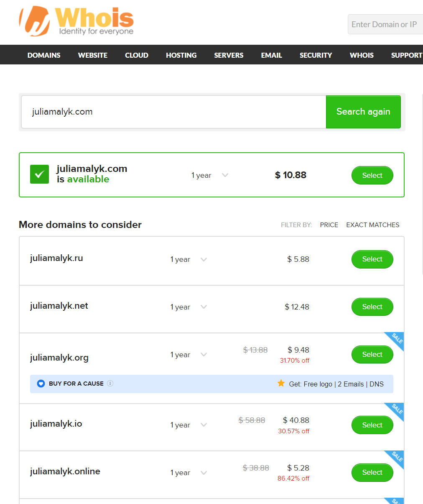The width and height of the screenshot is (423, 504).
Task: Click the Enter Domain or IP field
Action: pyautogui.click(x=385, y=24)
